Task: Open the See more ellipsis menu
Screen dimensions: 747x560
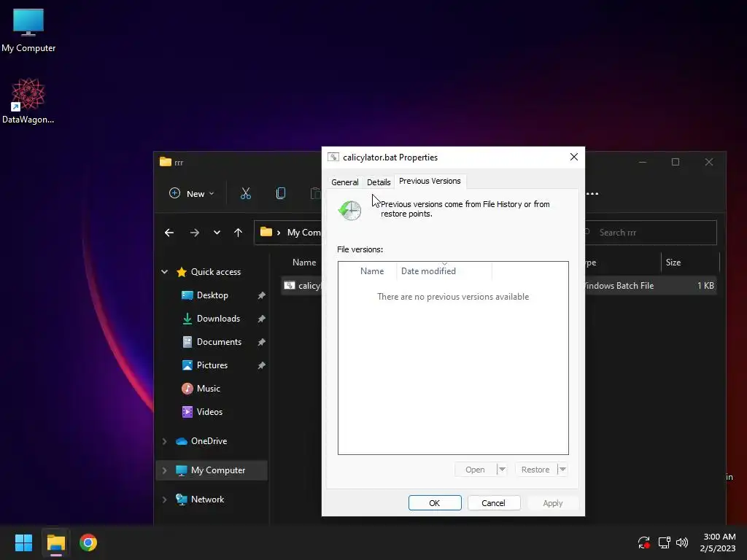Action: 592,194
